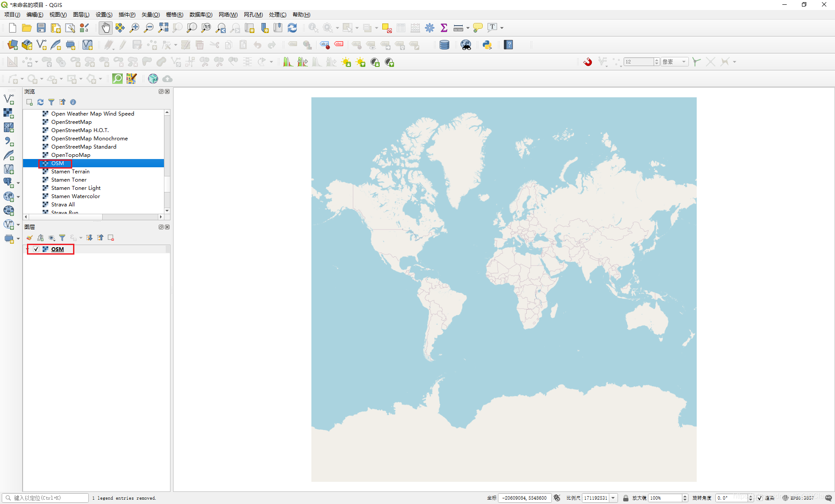Viewport: 835px width, 504px height.
Task: Open the Data Source Manager
Action: pos(13,45)
